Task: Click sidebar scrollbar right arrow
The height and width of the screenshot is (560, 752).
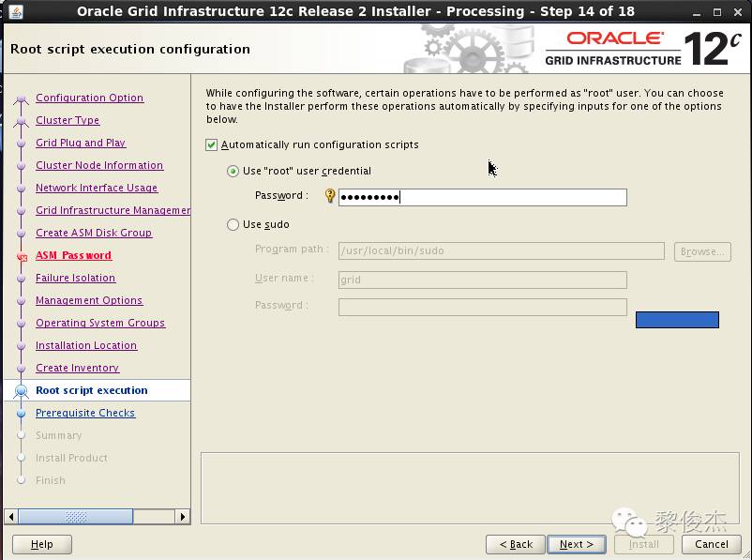Action: pyautogui.click(x=182, y=517)
